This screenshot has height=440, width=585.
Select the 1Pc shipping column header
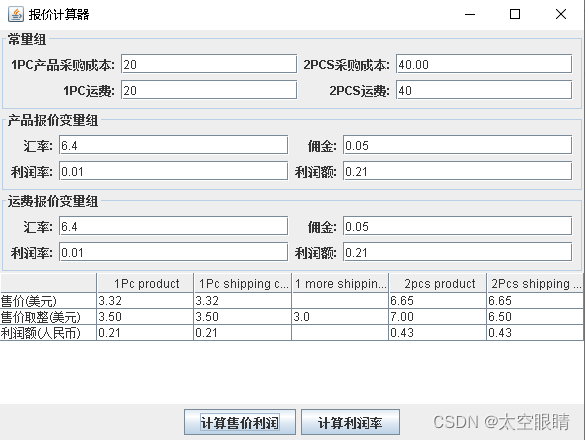(243, 283)
